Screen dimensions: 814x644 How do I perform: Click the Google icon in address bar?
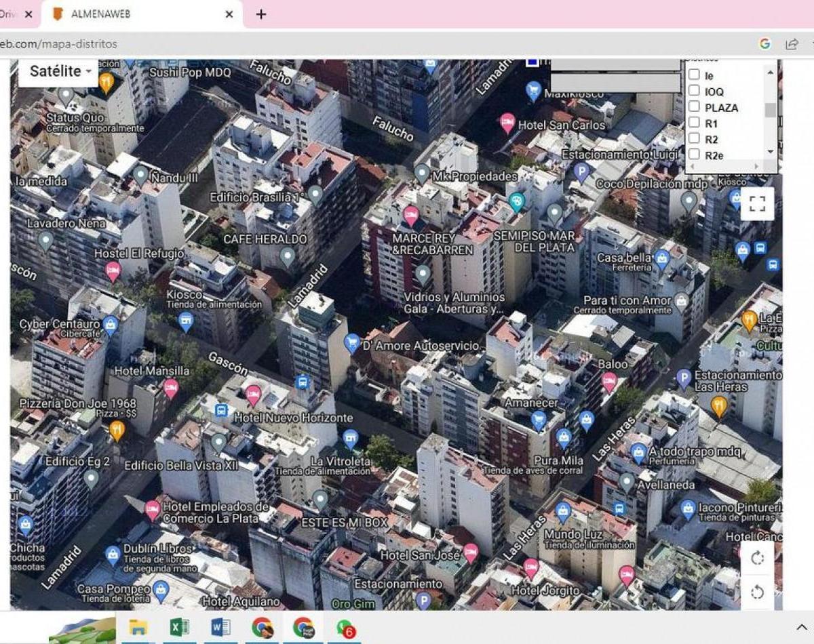pyautogui.click(x=765, y=44)
